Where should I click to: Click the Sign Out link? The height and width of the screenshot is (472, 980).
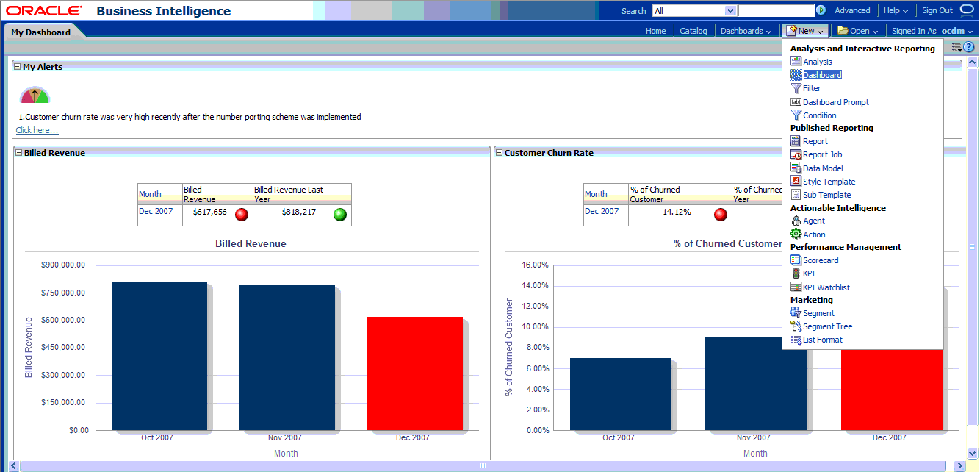coord(937,10)
